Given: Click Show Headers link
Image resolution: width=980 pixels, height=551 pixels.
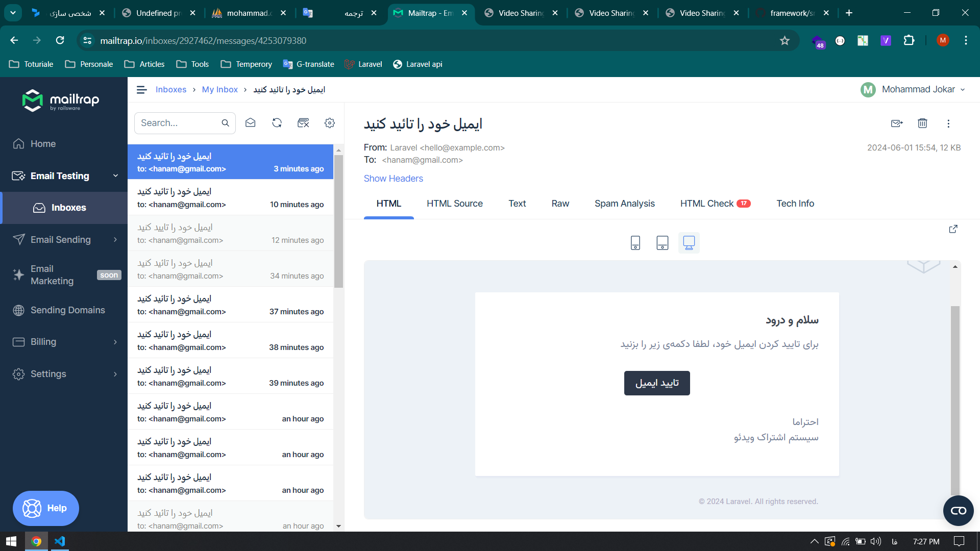Looking at the screenshot, I should tap(394, 178).
